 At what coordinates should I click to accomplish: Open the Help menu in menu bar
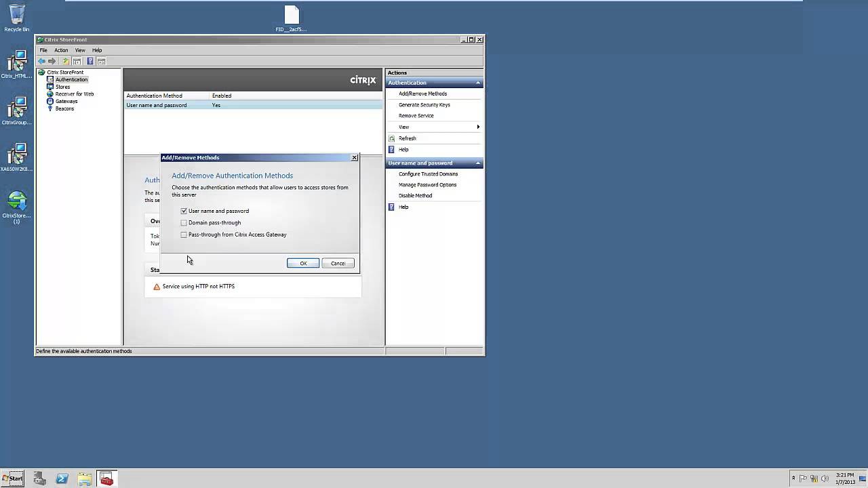pos(97,50)
